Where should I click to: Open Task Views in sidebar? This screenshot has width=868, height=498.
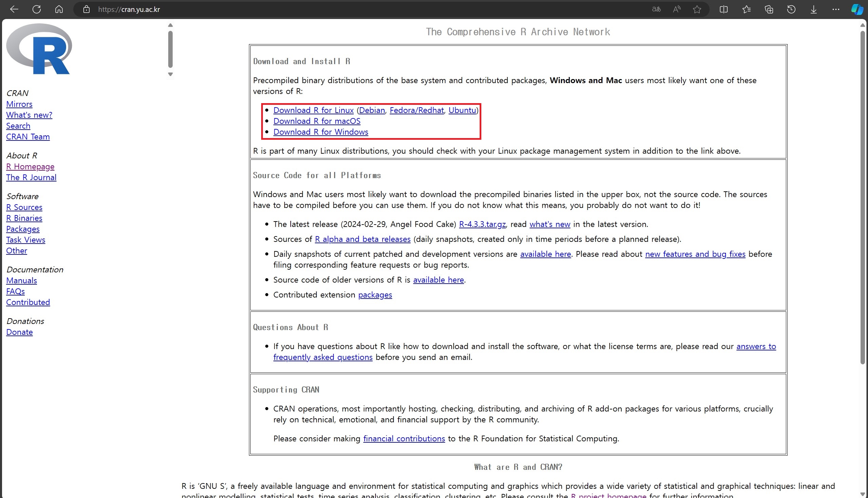pos(26,240)
